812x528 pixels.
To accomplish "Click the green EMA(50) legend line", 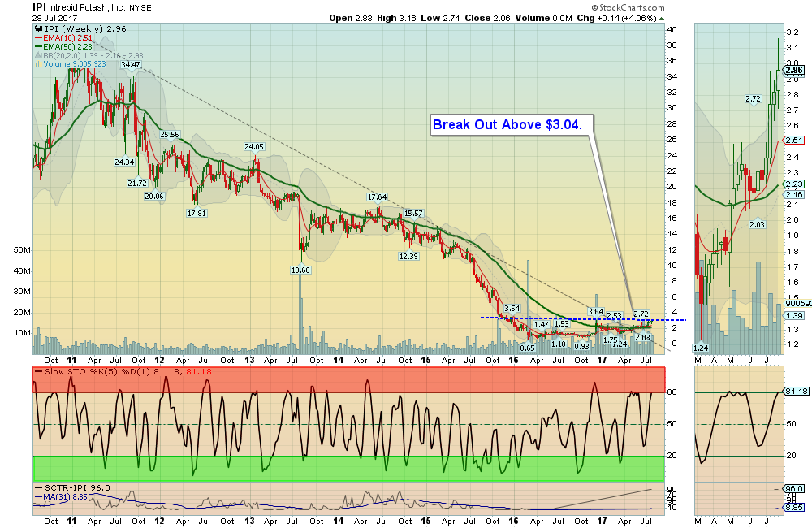I will pyautogui.click(x=38, y=46).
